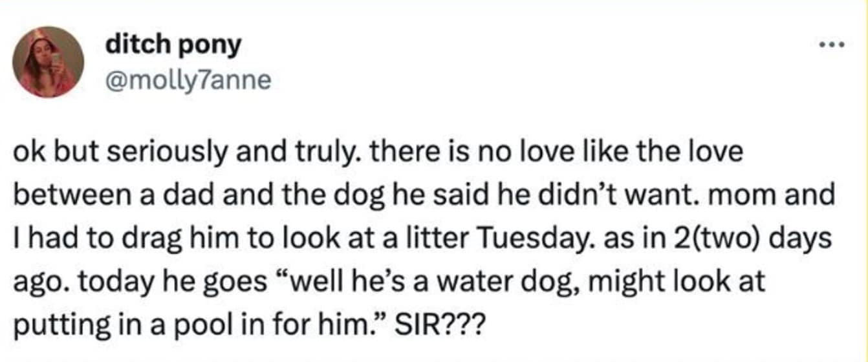The width and height of the screenshot is (868, 362).
Task: Click the ditch pony profile avatar
Action: pos(48,62)
